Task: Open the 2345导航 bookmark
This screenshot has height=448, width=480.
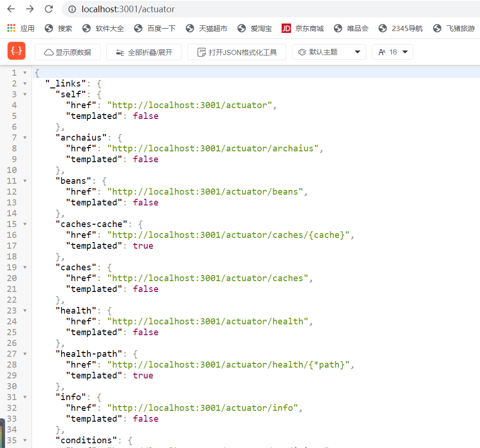Action: (x=401, y=29)
